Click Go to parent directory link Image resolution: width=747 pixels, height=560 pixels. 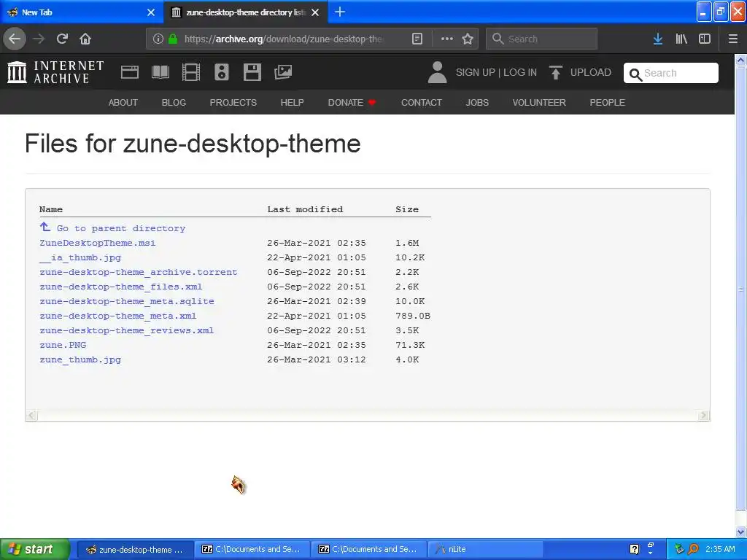121,228
